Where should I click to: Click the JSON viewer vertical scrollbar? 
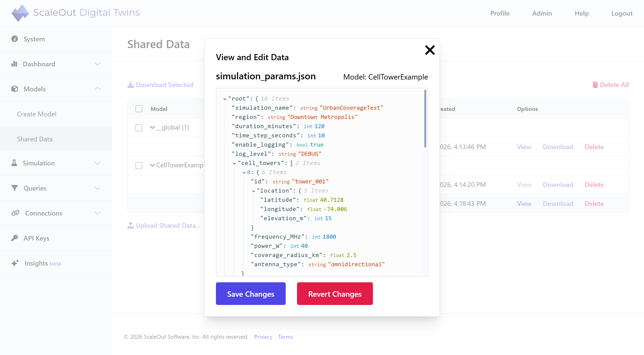(425, 119)
